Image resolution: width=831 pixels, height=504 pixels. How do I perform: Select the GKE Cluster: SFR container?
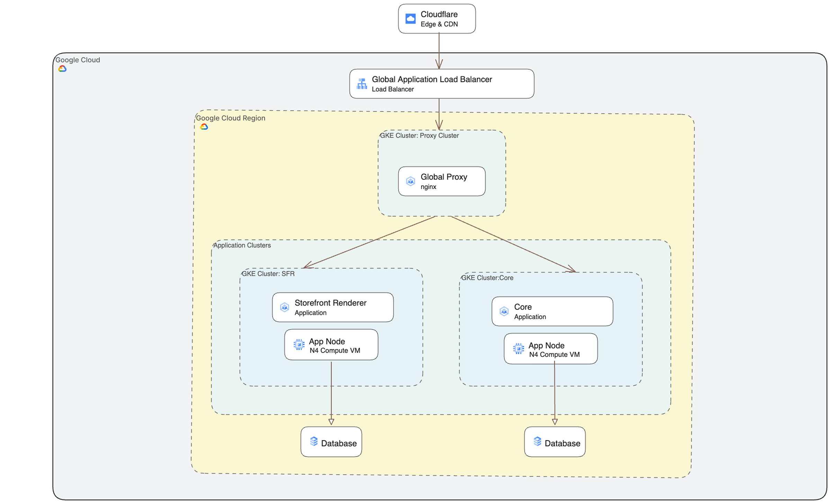(268, 273)
